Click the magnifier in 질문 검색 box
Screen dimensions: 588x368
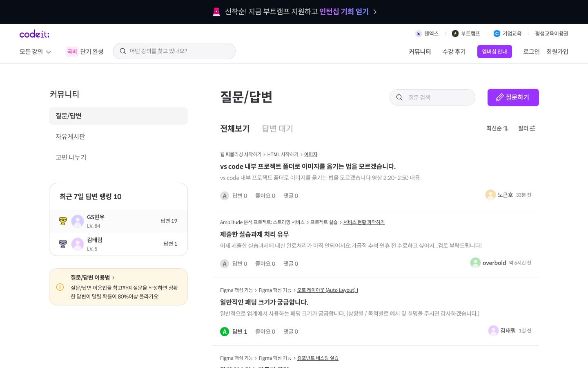(x=399, y=97)
